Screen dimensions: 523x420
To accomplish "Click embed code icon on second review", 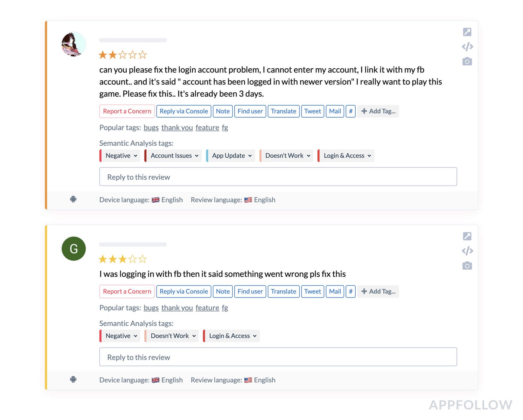I will pos(467,251).
